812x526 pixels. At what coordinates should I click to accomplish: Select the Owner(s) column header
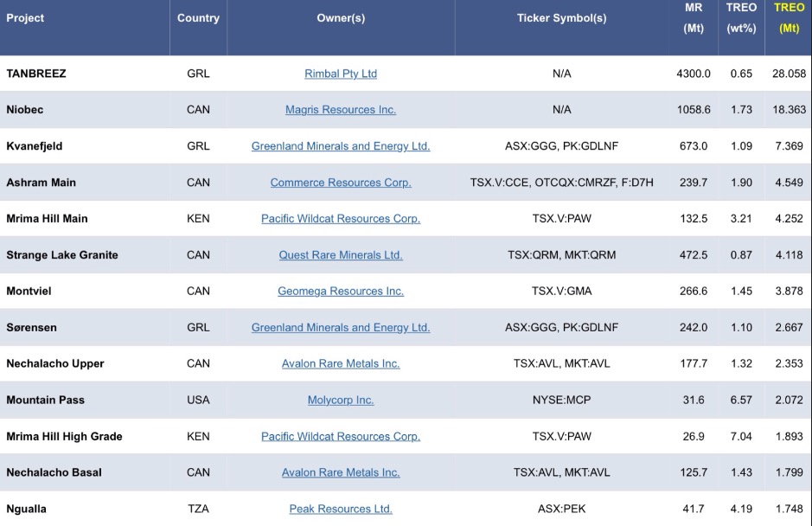[341, 18]
